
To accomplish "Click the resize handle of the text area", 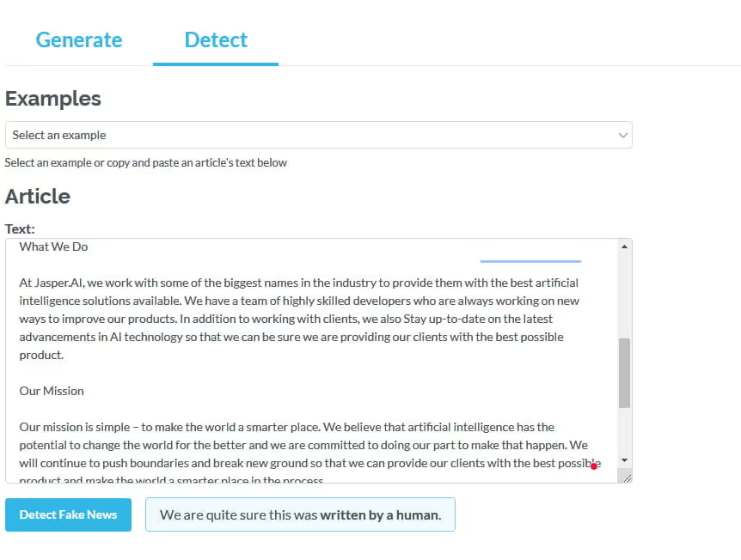I will coord(627,478).
